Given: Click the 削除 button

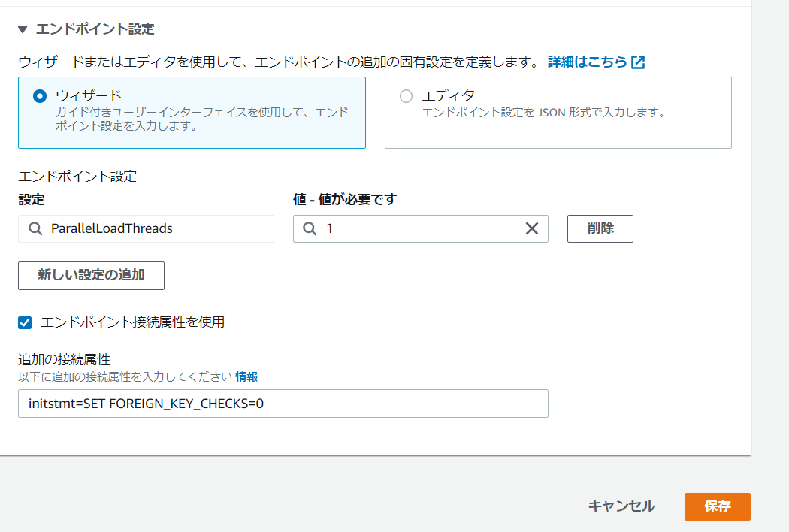Looking at the screenshot, I should (600, 228).
